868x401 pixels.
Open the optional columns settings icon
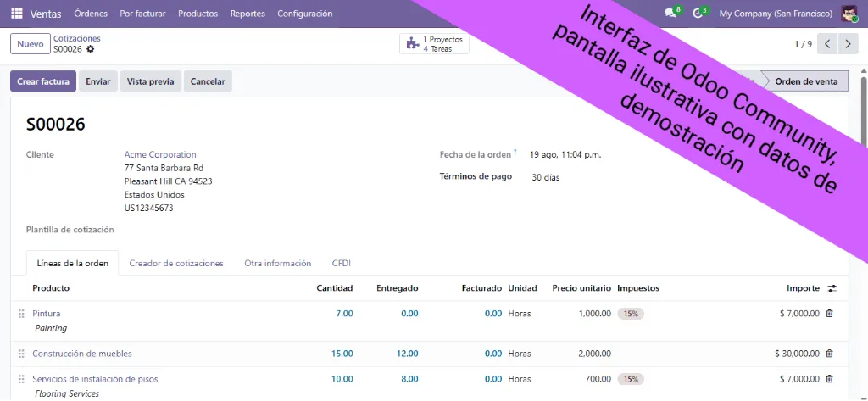tap(832, 288)
